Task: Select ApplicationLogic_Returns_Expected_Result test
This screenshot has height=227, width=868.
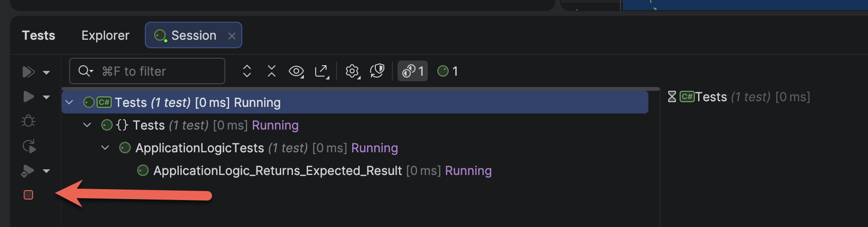Action: [x=277, y=171]
